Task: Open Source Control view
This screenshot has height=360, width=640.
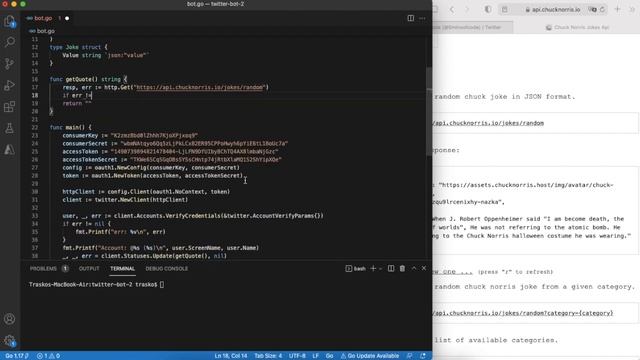Action: point(9,64)
